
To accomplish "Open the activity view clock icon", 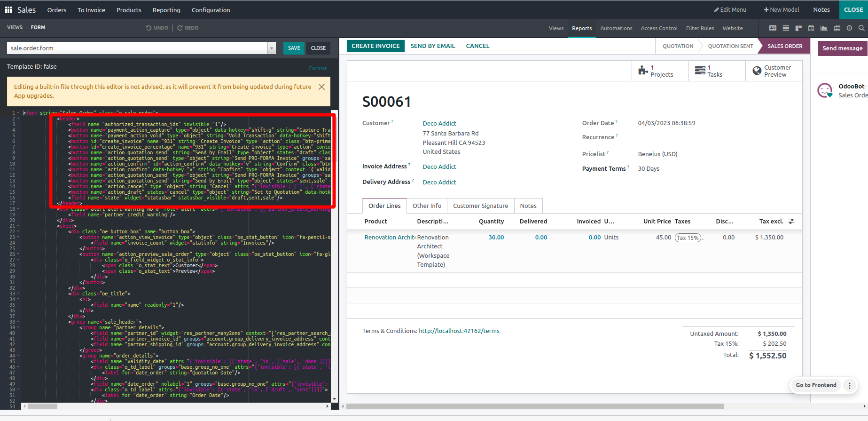I will (849, 28).
